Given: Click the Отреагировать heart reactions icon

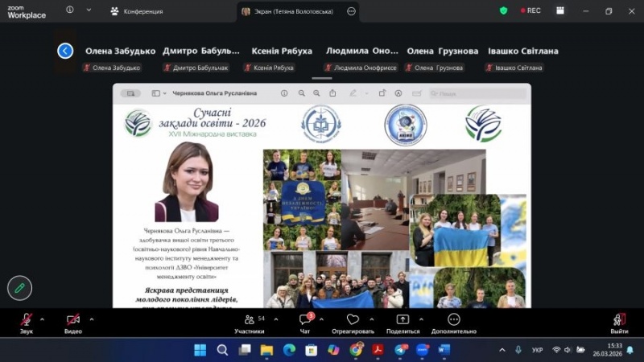Looking at the screenshot, I should [x=352, y=320].
